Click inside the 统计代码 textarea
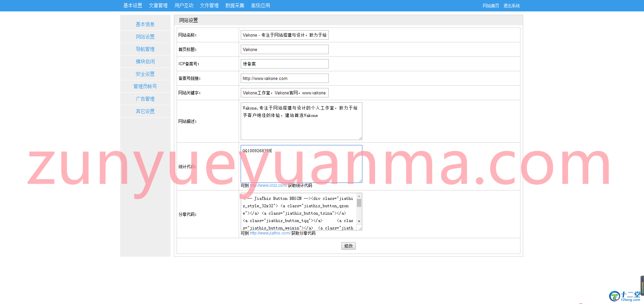 pos(301,164)
